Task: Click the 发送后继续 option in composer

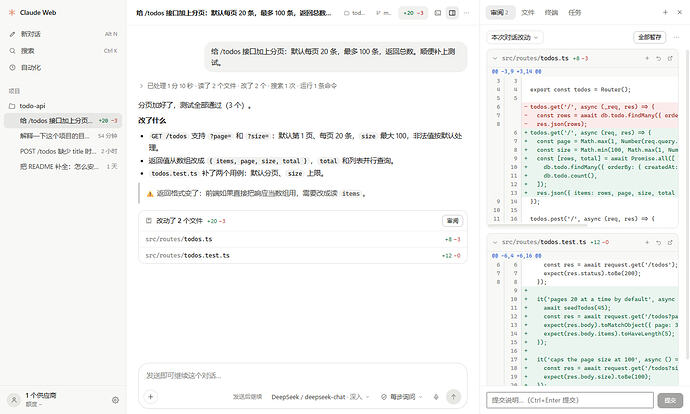Action: 247,396
